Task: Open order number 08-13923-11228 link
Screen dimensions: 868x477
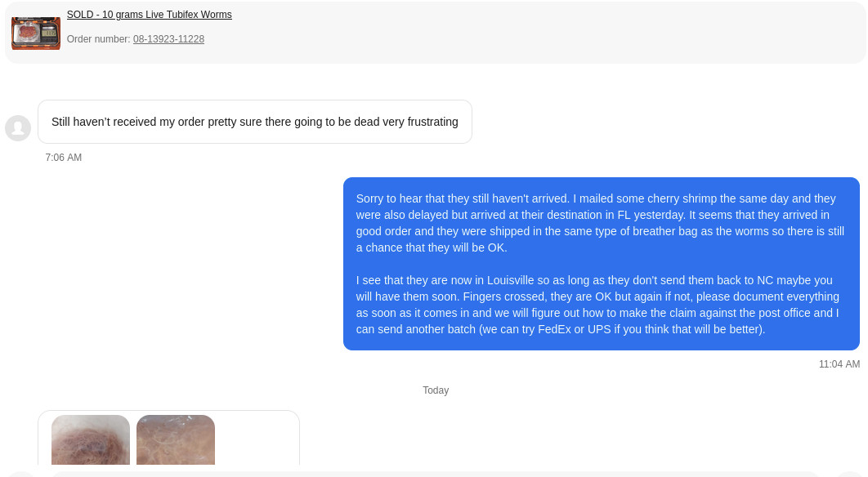Action: click(x=168, y=39)
